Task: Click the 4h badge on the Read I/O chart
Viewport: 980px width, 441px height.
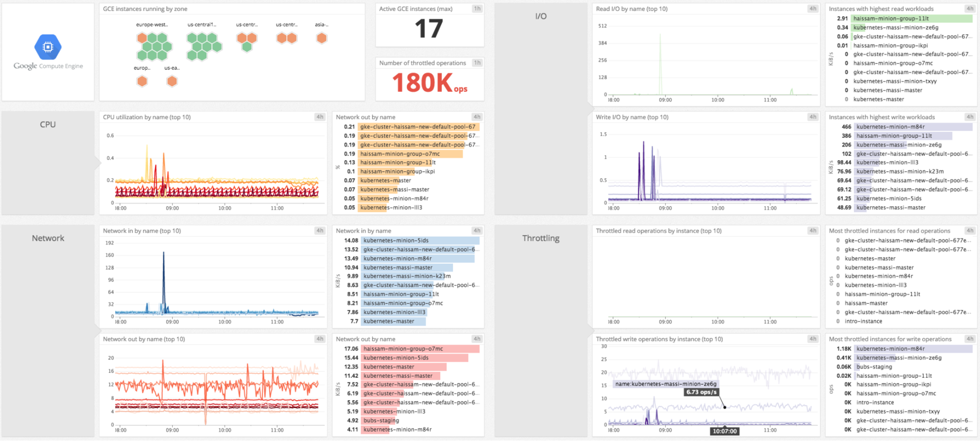Action: pyautogui.click(x=812, y=8)
